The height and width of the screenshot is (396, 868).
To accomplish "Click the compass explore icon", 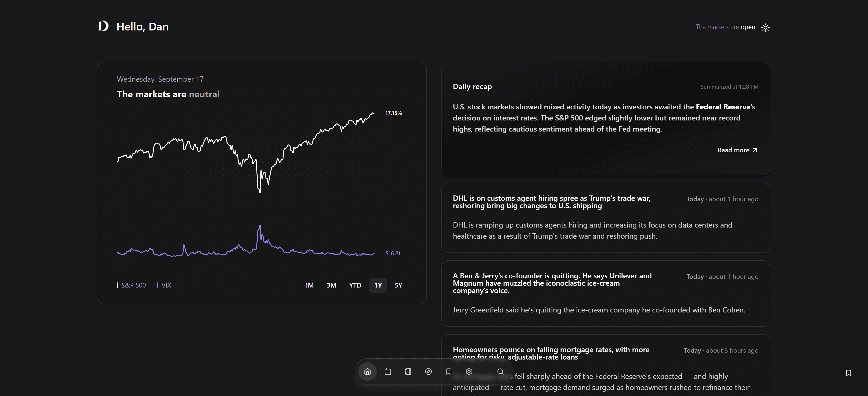I will tap(428, 371).
